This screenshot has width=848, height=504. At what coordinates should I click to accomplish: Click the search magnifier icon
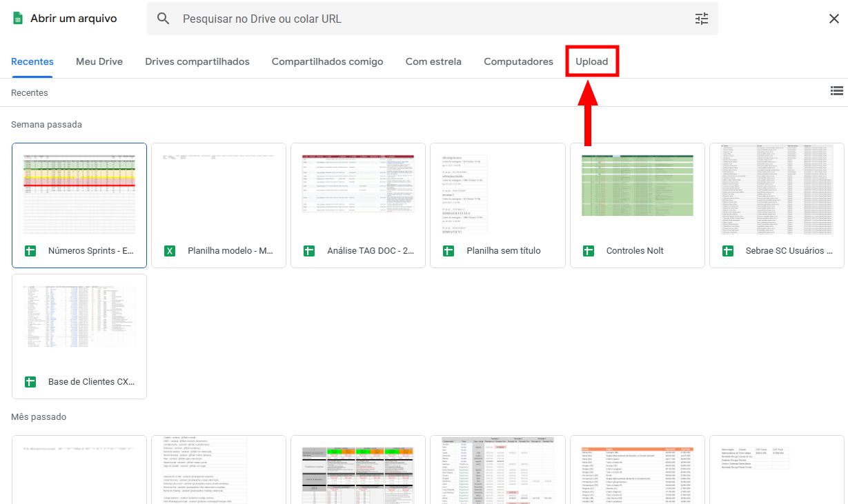(x=164, y=19)
